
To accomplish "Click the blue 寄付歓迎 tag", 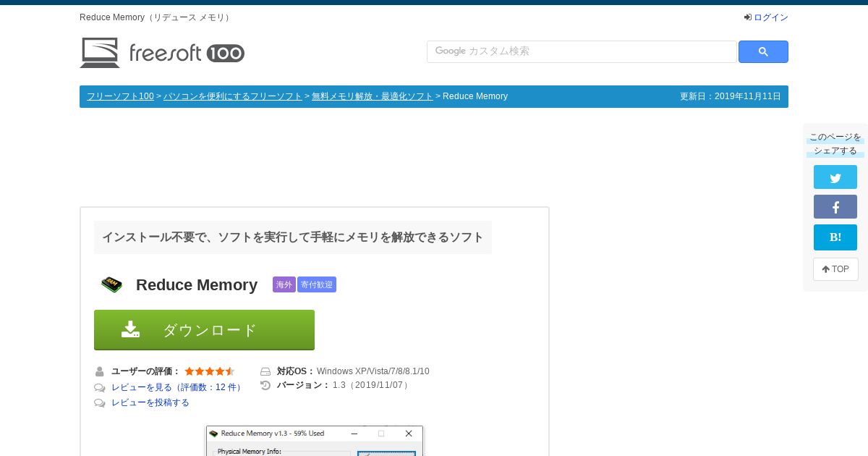I will (x=317, y=284).
